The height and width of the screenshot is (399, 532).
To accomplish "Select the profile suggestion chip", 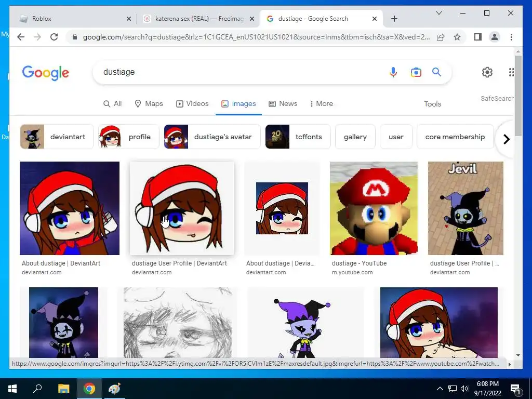I will (129, 137).
